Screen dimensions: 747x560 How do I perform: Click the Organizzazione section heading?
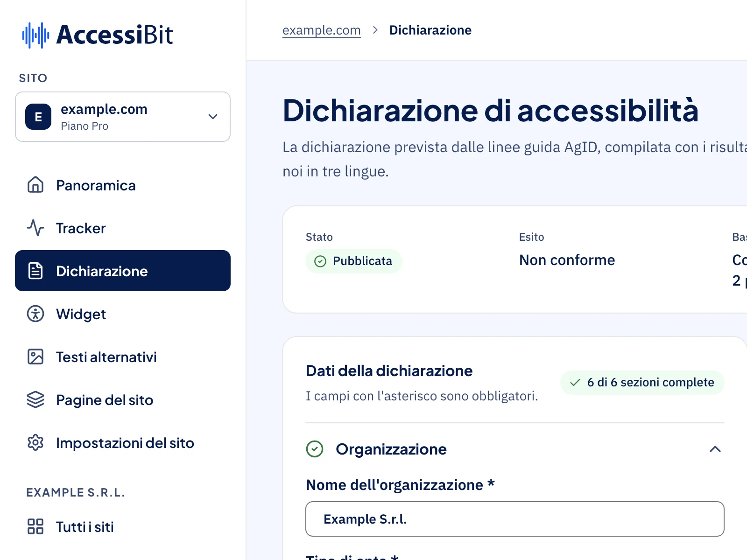pyautogui.click(x=391, y=449)
